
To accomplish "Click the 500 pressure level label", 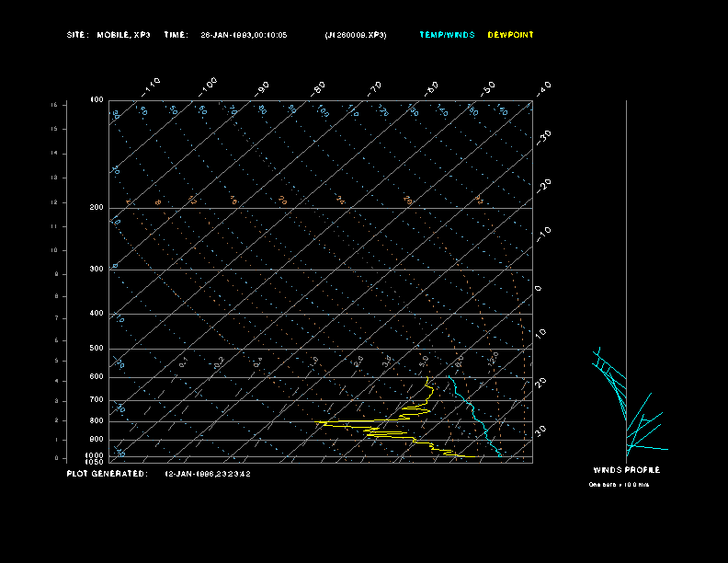I will tap(97, 348).
